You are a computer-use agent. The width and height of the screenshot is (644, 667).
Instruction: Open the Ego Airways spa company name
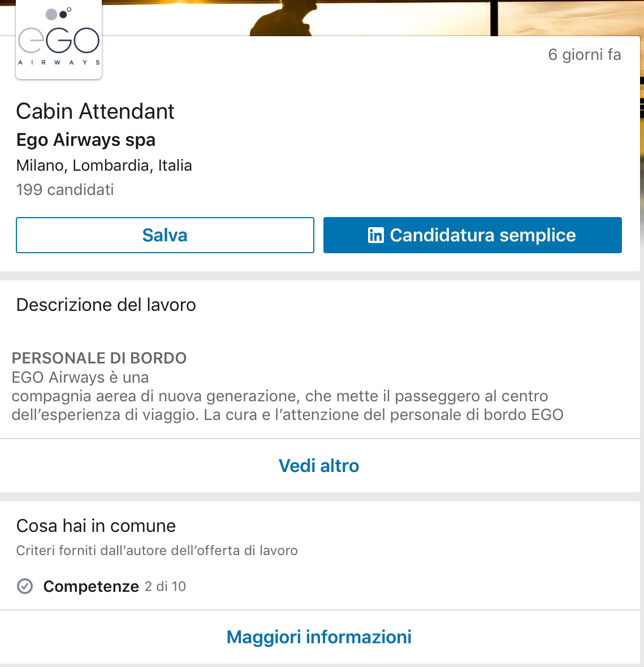86,140
